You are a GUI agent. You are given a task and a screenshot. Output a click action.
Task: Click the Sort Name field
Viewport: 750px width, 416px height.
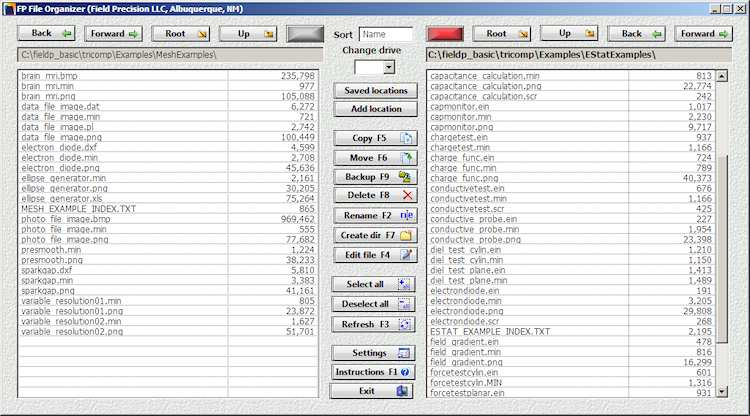pyautogui.click(x=386, y=34)
